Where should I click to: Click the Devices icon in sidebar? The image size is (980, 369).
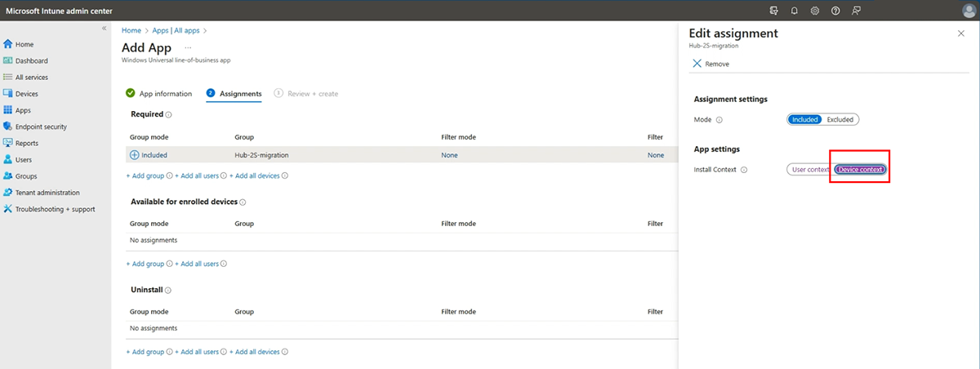(8, 94)
